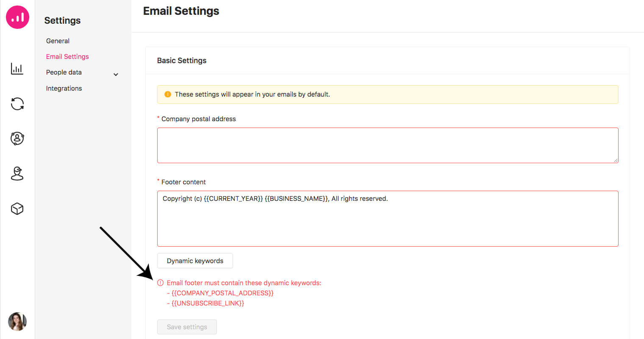Image resolution: width=644 pixels, height=339 pixels.
Task: Open Integrations settings
Action: tap(64, 89)
